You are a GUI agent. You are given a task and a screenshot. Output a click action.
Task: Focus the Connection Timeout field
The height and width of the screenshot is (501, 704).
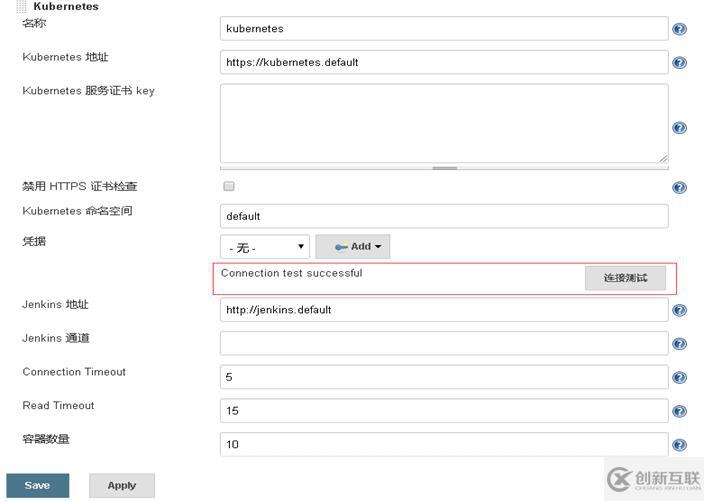pos(444,377)
